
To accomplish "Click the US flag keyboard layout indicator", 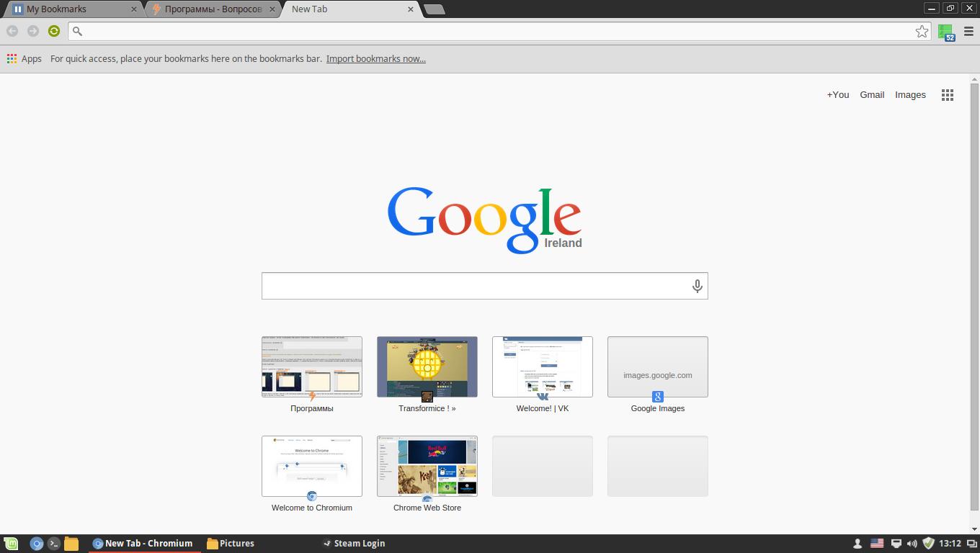I will tap(877, 544).
